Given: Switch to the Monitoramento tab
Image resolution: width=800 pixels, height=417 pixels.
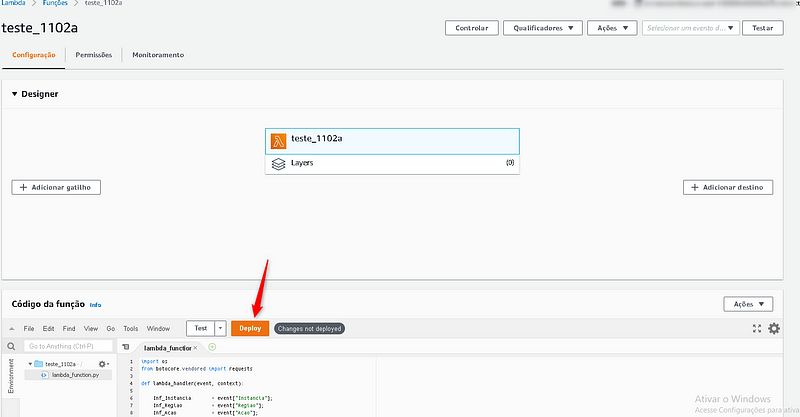Looking at the screenshot, I should (158, 55).
